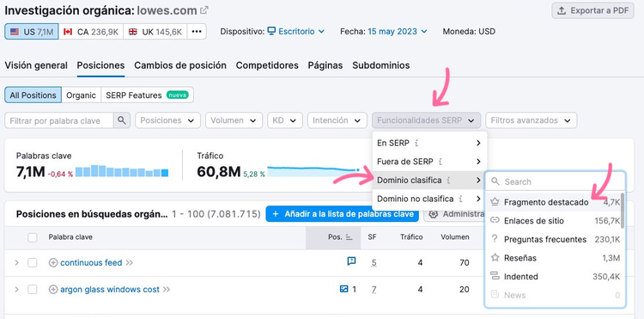Switch to the Subdominios tab
This screenshot has height=319, width=644.
[x=380, y=65]
